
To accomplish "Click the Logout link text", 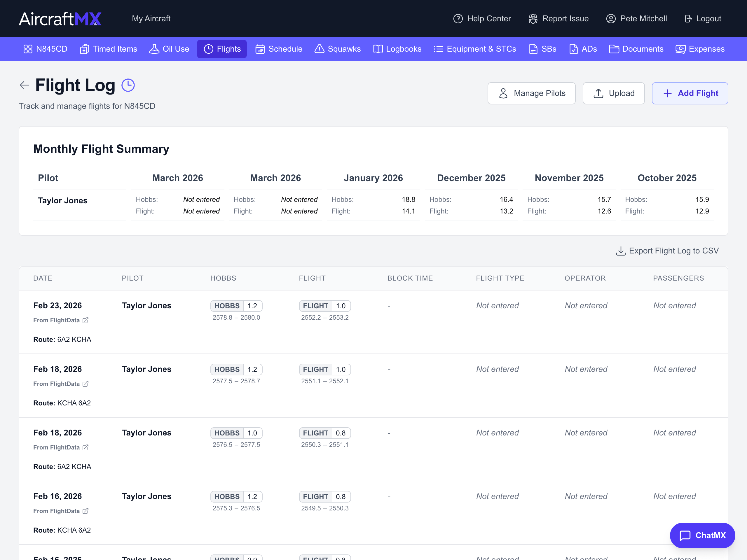I will pos(708,19).
